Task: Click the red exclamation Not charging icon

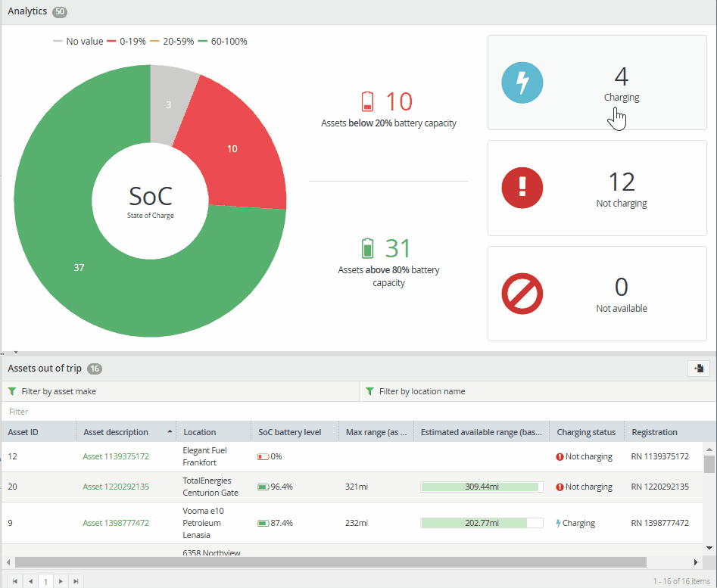Action: (x=522, y=188)
